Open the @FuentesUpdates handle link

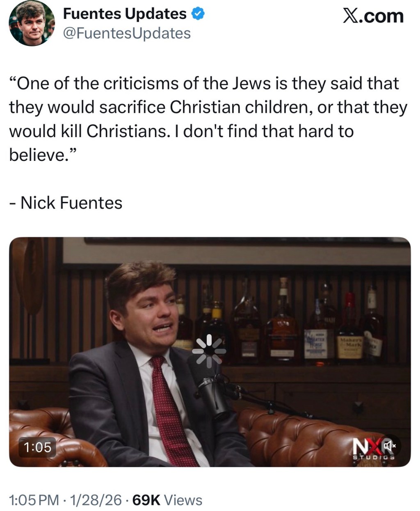(127, 33)
